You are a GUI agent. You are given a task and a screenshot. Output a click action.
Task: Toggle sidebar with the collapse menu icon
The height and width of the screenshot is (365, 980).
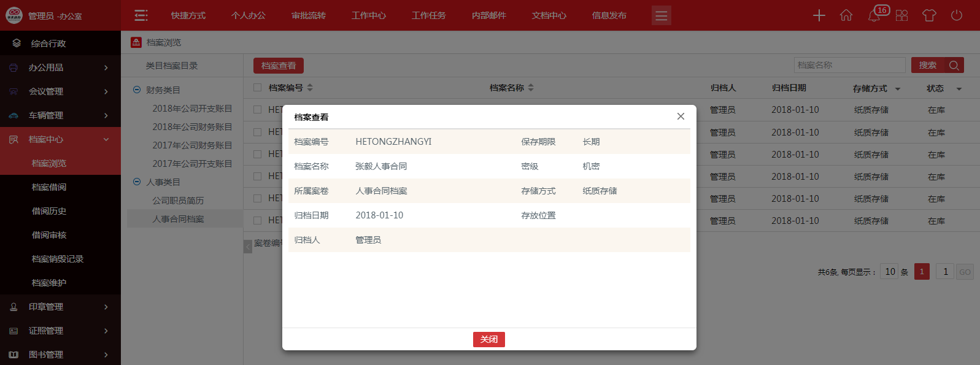[x=141, y=15]
